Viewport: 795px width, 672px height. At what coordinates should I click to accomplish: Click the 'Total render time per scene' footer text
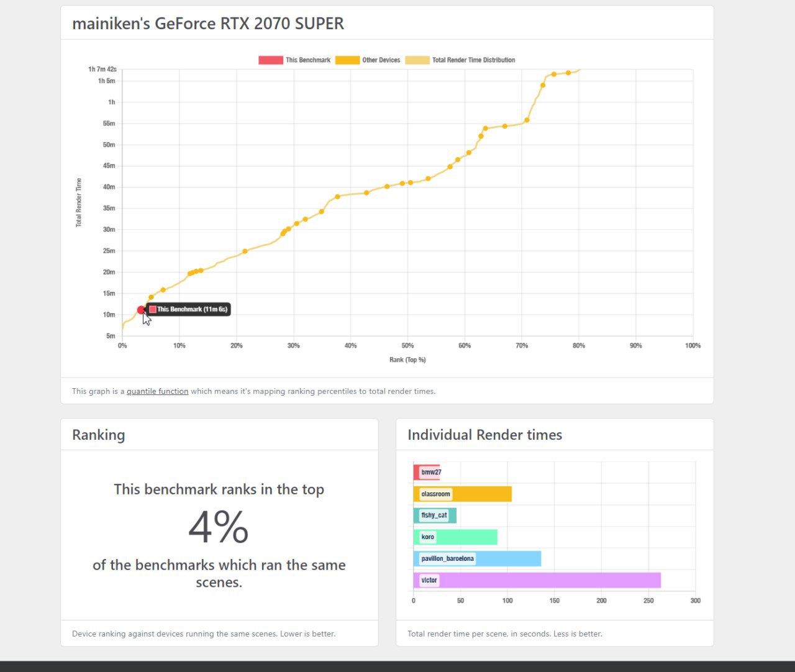coord(505,634)
